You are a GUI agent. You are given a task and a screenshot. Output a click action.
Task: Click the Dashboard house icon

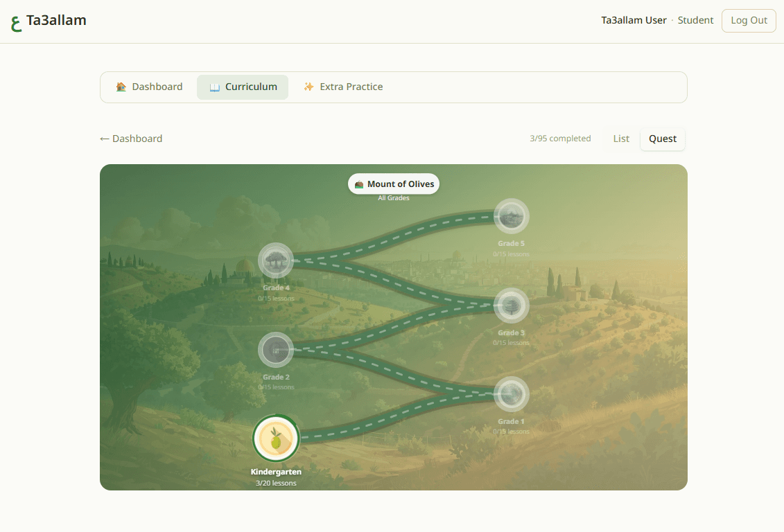(x=121, y=87)
